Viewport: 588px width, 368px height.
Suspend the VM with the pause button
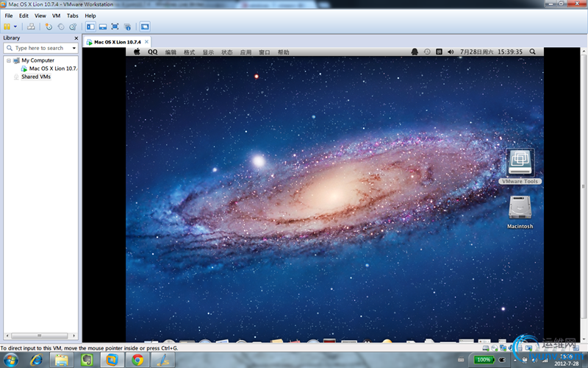click(7, 26)
